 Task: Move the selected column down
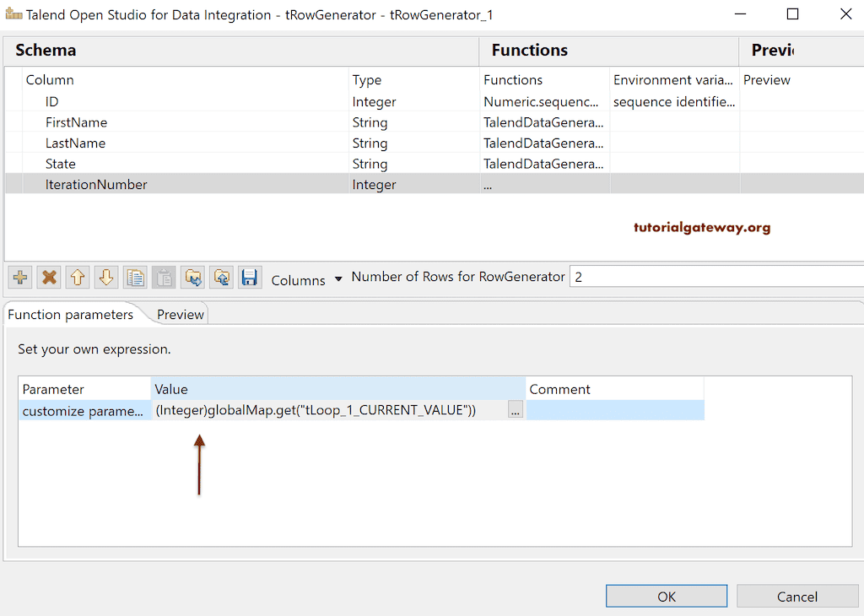pos(105,277)
